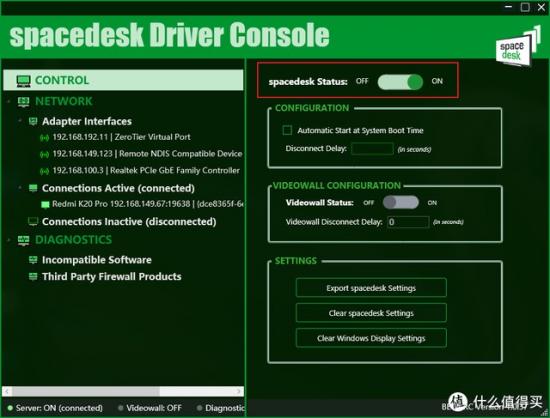This screenshot has width=550, height=418.
Task: Click the NETWORK section icon
Action: 24,102
